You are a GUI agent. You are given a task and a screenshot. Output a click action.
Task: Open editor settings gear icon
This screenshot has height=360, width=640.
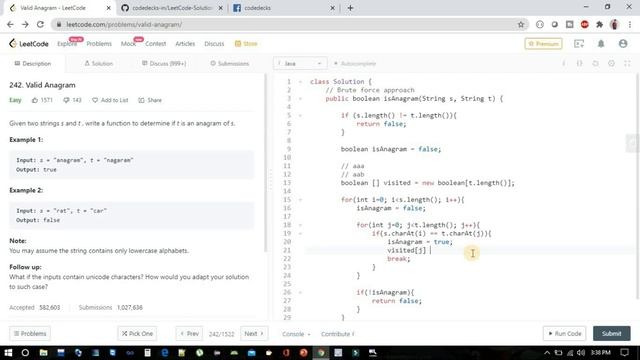click(611, 64)
